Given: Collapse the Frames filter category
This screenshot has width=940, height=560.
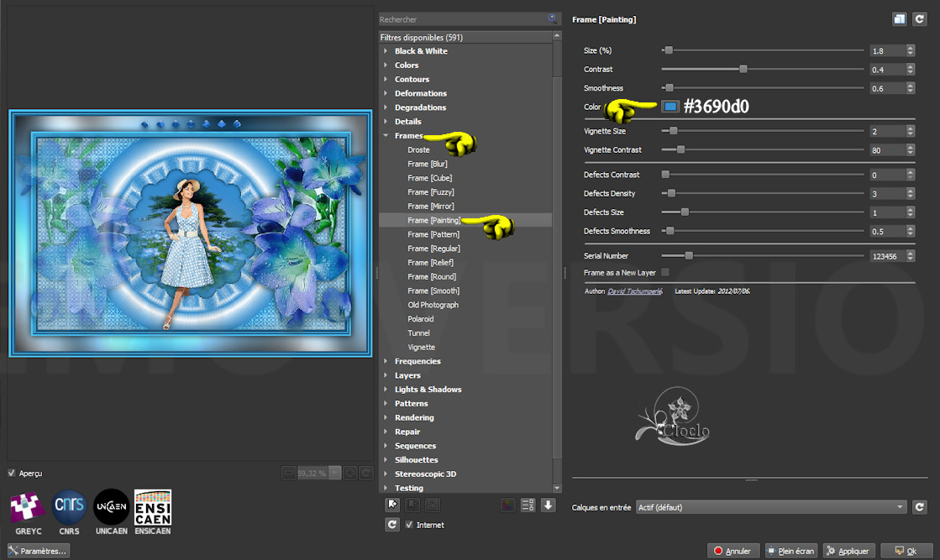Looking at the screenshot, I should [x=386, y=135].
